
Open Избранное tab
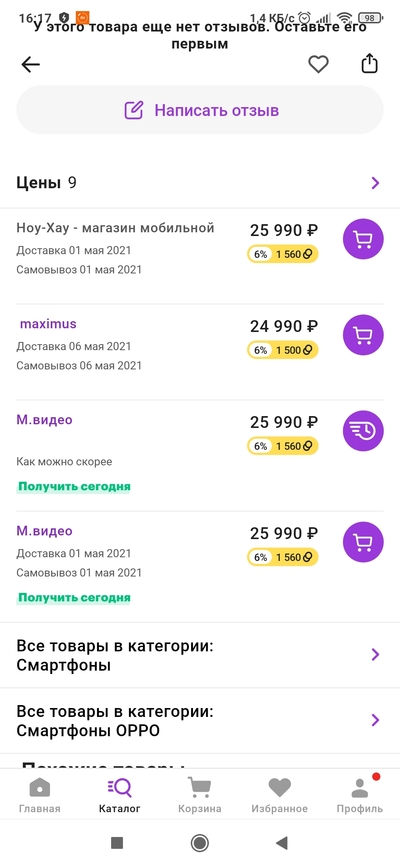click(x=279, y=795)
